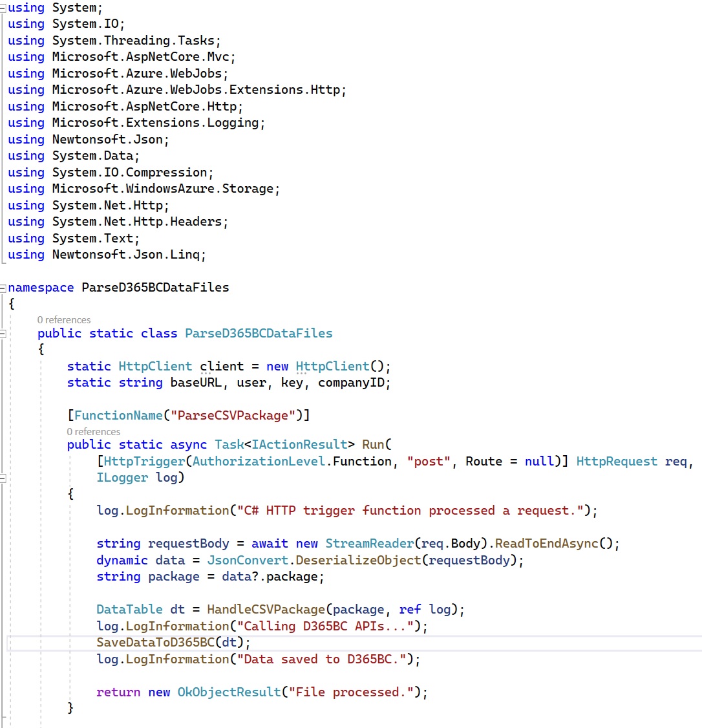The image size is (702, 728).
Task: Place cursor on FunctionName attribute
Action: click(x=111, y=416)
